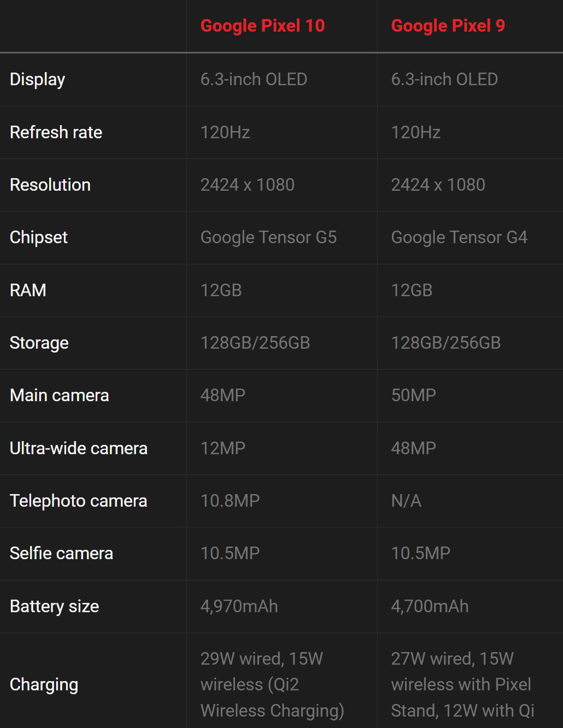The width and height of the screenshot is (563, 728).
Task: Select the N/A telephoto cell
Action: click(406, 501)
